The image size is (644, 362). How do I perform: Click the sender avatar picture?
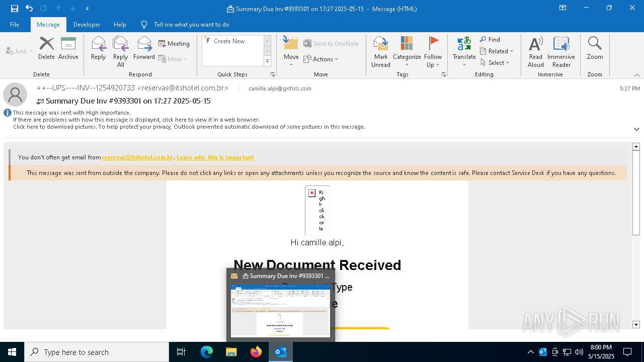pos(15,95)
